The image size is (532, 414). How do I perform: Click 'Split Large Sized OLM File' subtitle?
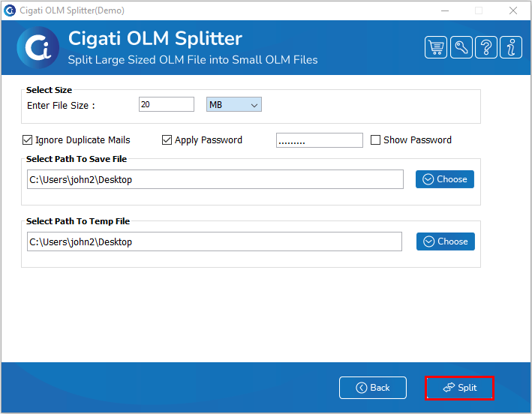(193, 60)
